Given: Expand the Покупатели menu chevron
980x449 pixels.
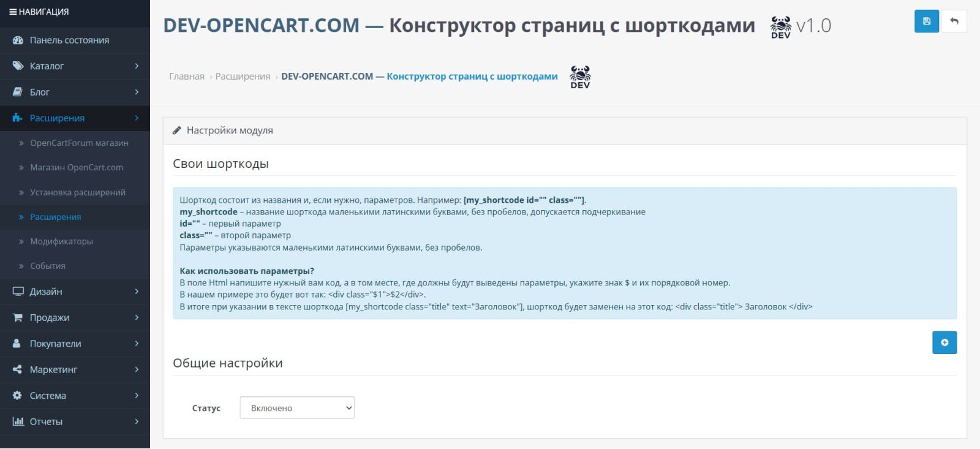Looking at the screenshot, I should click(137, 344).
